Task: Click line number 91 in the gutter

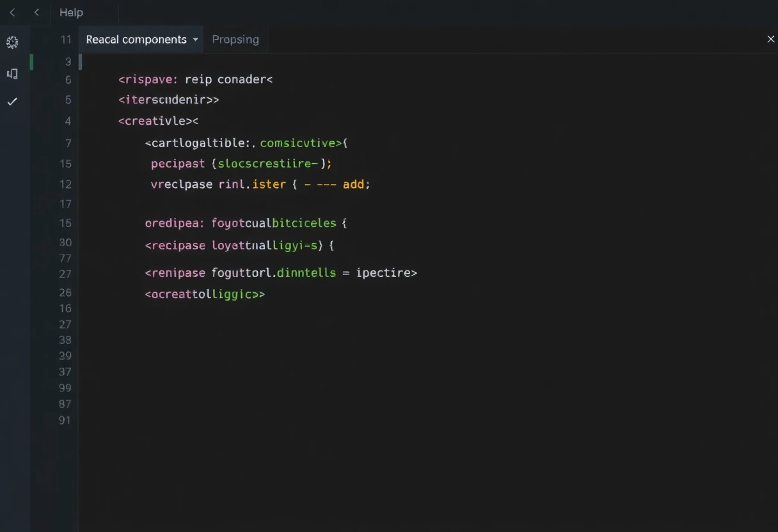Action: [65, 420]
